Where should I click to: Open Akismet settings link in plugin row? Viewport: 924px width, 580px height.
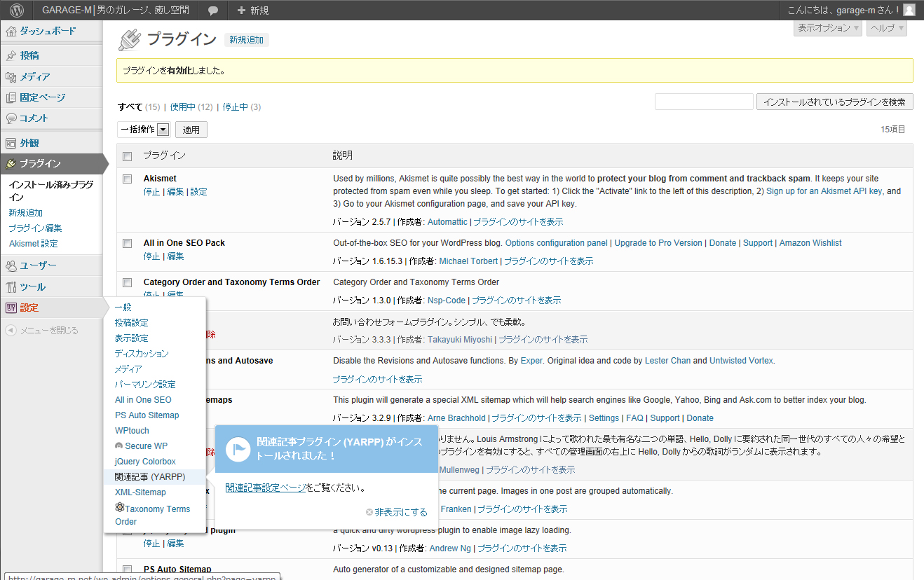[198, 191]
